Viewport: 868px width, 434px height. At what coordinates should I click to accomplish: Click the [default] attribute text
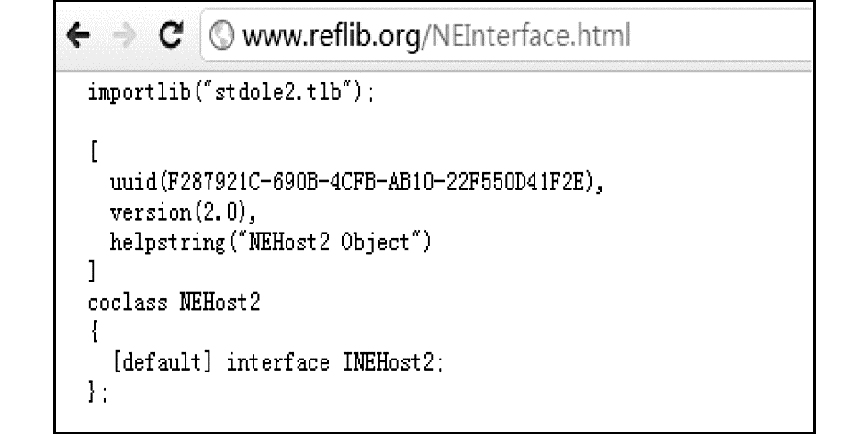[163, 362]
